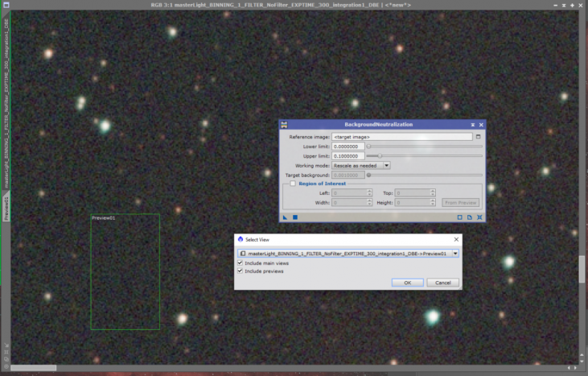
Task: Click the Upper limit slider handle
Action: (380, 155)
